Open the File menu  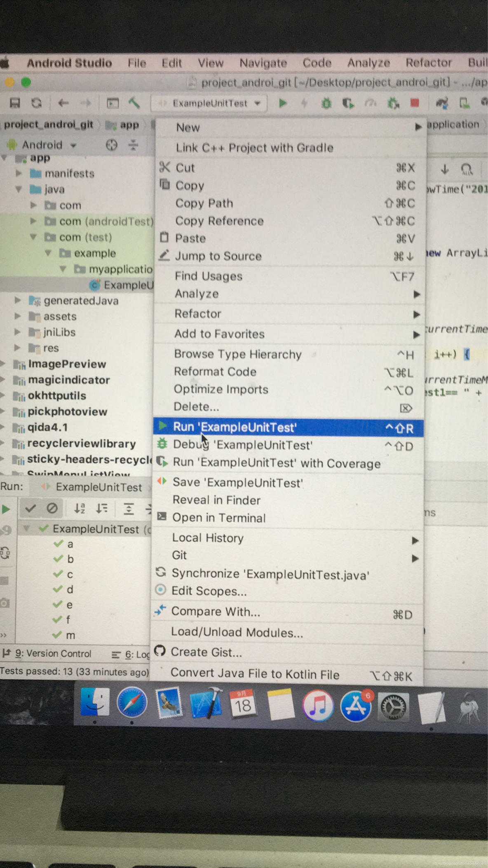pyautogui.click(x=137, y=63)
